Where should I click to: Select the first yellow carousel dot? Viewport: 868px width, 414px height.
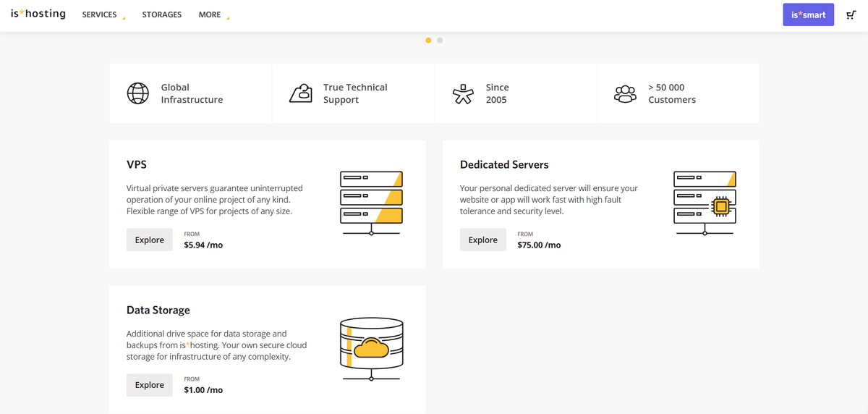(428, 40)
